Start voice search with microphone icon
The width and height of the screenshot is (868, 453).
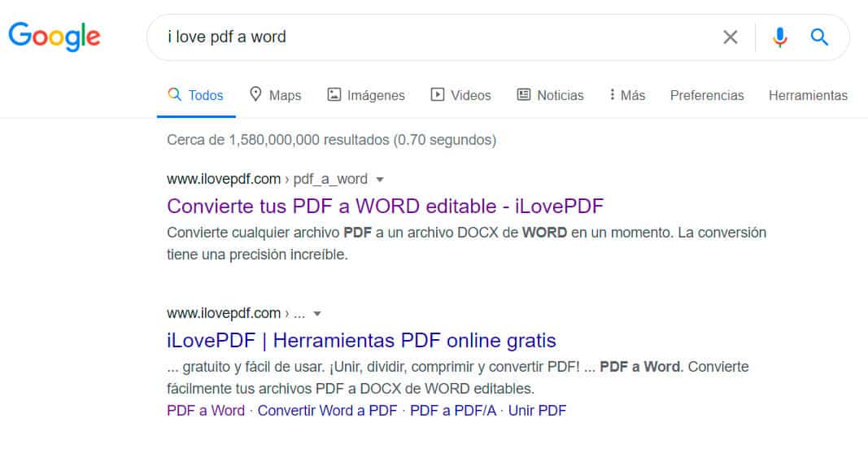780,37
